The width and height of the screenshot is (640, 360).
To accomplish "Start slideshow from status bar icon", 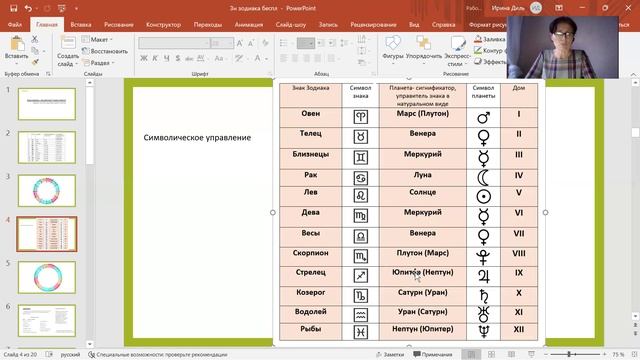I will pyautogui.click(x=531, y=354).
